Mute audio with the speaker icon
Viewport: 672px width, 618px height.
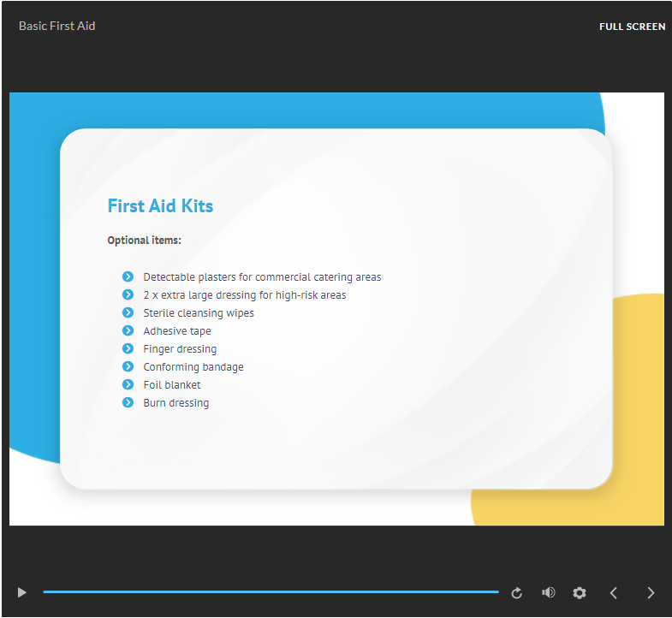[x=549, y=592]
